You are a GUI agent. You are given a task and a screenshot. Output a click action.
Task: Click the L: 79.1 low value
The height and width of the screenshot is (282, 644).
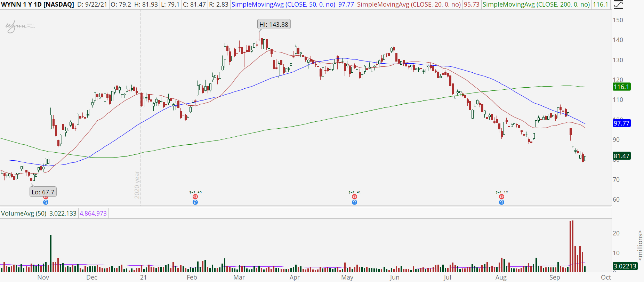[170, 5]
